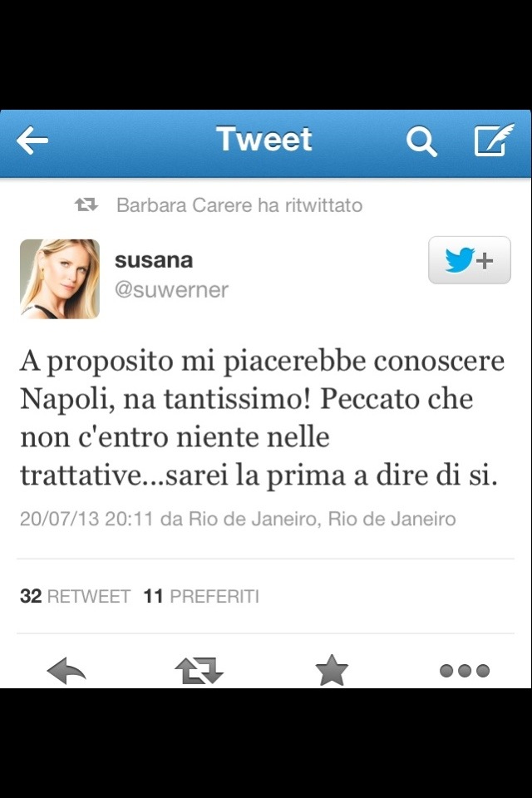Tap the small retweet indicator icon
This screenshot has width=532, height=798.
click(86, 205)
